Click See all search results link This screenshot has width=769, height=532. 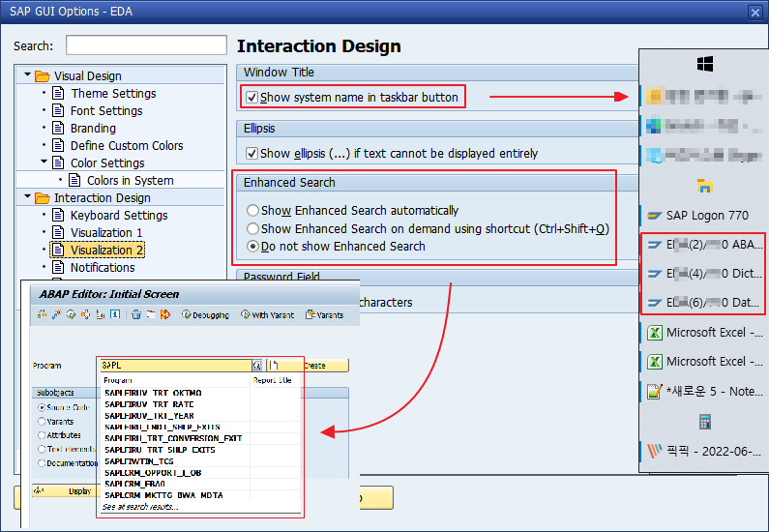tap(140, 507)
